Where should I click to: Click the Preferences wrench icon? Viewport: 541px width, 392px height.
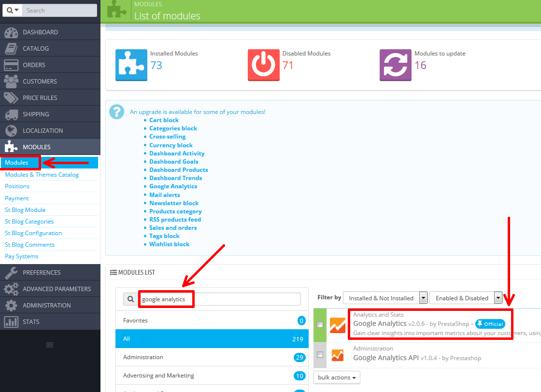[11, 273]
